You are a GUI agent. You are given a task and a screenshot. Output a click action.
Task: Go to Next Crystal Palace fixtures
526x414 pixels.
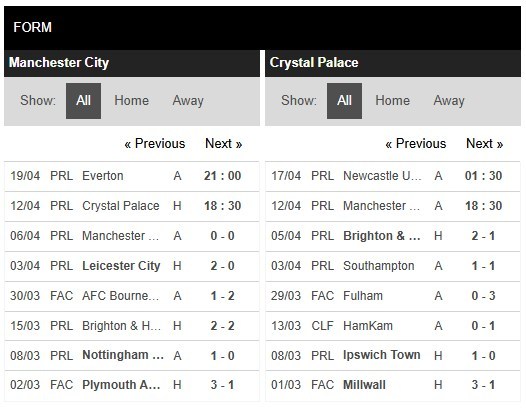tap(484, 144)
